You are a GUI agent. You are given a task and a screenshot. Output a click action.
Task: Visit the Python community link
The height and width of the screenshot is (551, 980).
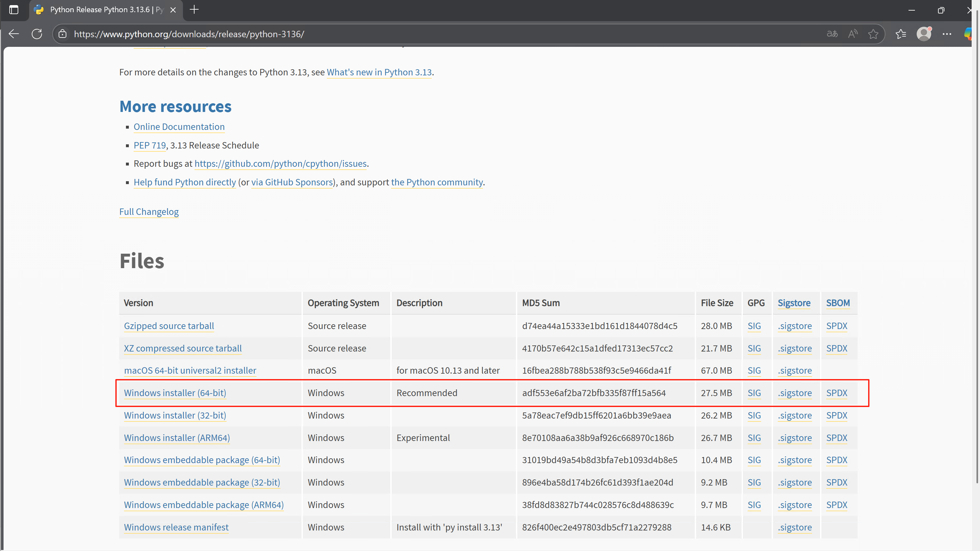click(437, 182)
